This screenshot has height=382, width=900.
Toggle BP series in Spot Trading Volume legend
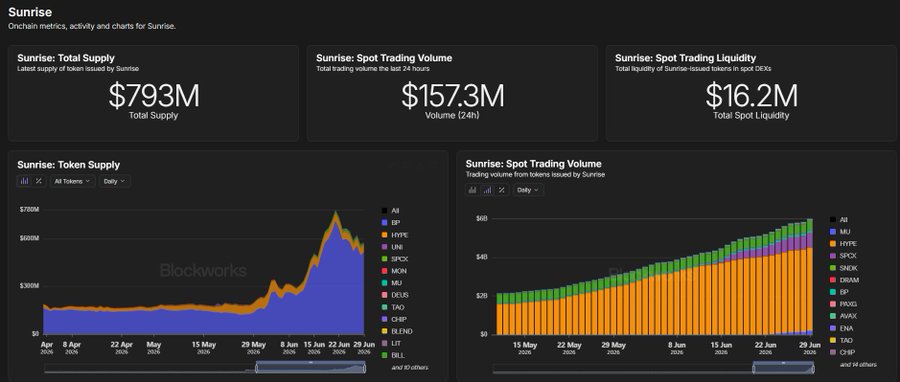tap(839, 292)
